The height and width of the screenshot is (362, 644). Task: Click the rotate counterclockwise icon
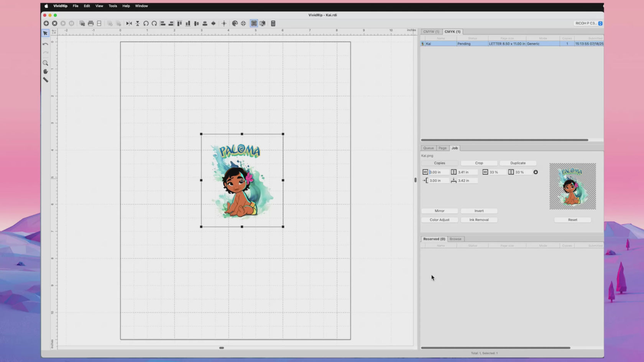point(146,23)
